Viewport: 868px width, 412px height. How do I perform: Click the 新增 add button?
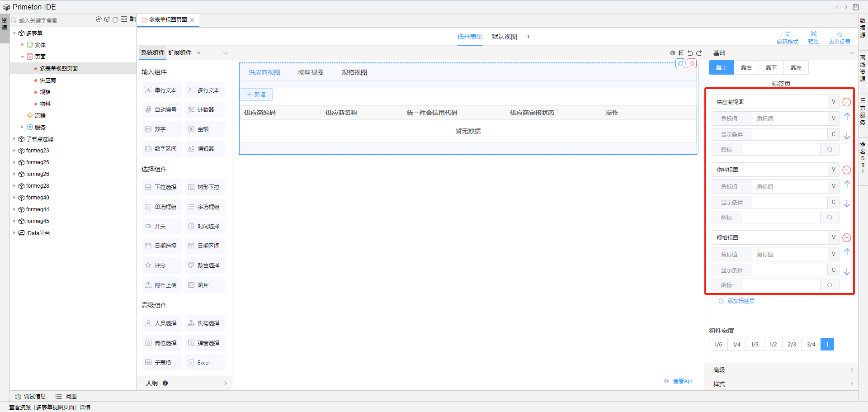click(256, 95)
